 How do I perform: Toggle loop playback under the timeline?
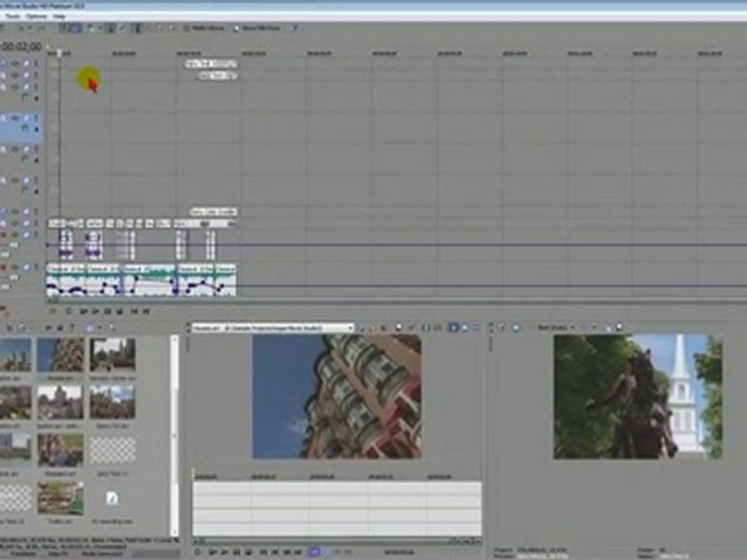point(69,311)
